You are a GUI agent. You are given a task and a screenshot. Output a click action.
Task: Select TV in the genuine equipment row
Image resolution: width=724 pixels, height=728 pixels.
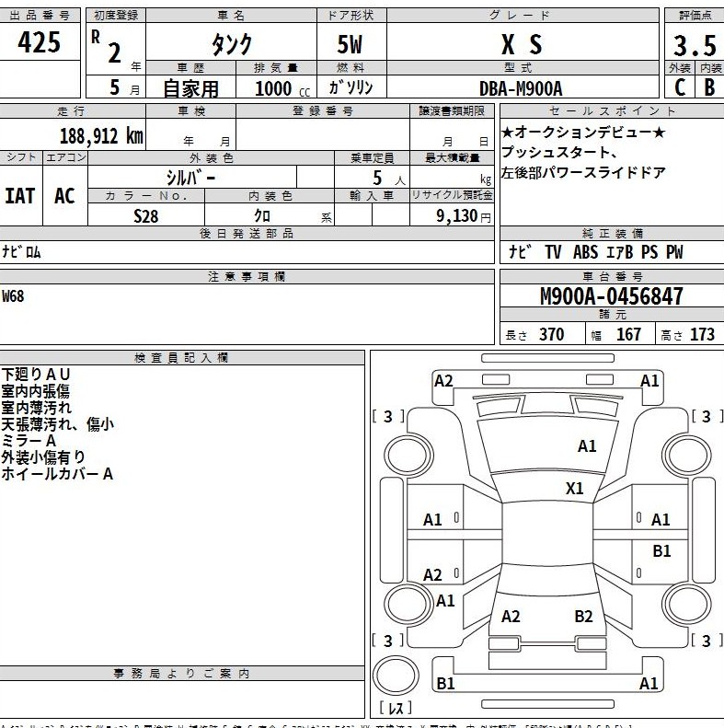(553, 252)
